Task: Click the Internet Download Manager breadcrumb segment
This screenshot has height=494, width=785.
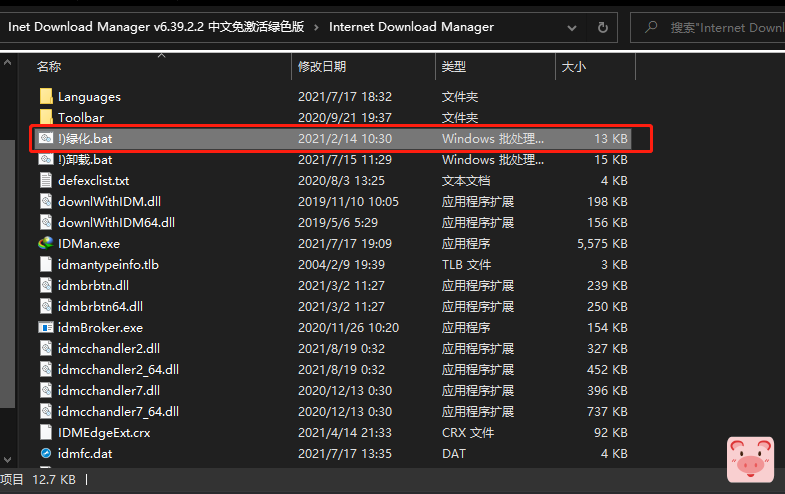Action: pos(412,27)
